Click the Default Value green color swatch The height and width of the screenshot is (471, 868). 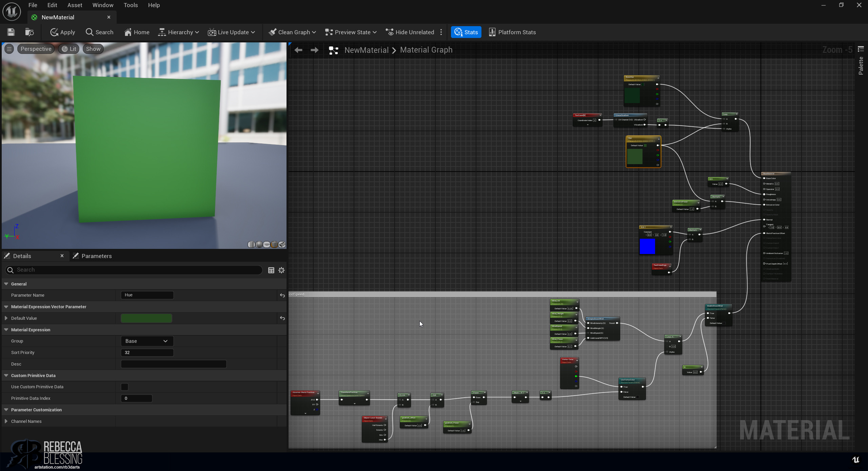(146, 318)
